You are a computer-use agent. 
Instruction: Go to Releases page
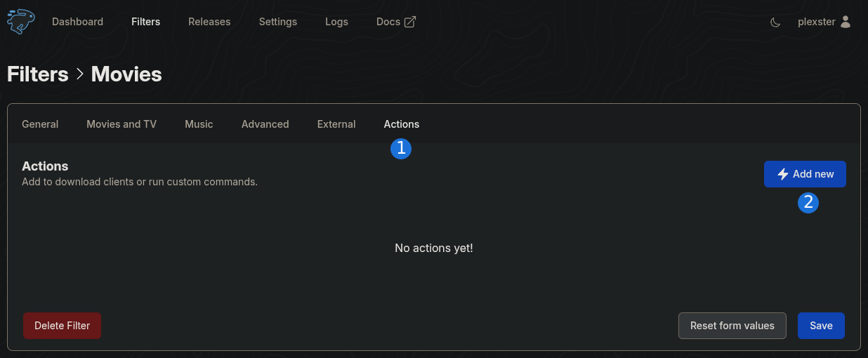click(x=209, y=22)
